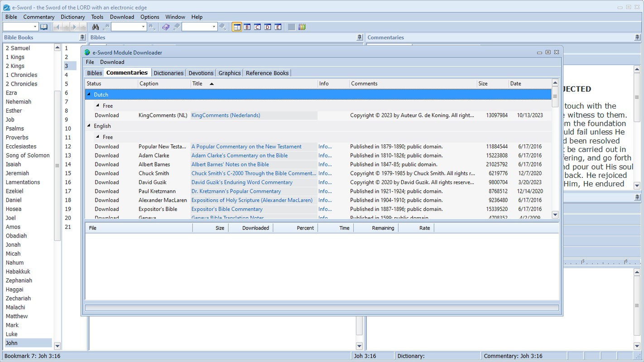Click the open book lookup icon
644x362 pixels.
tap(44, 27)
